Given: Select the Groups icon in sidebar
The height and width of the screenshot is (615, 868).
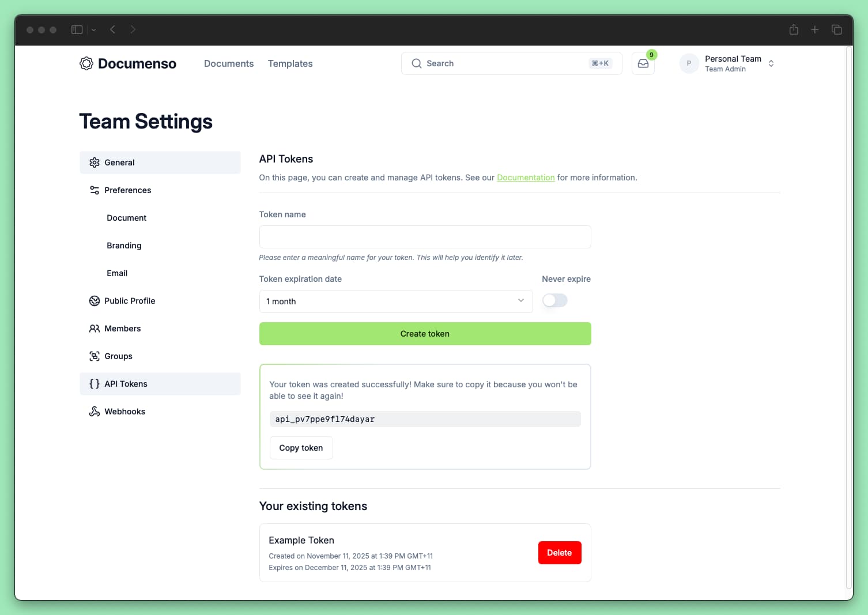Looking at the screenshot, I should click(94, 356).
